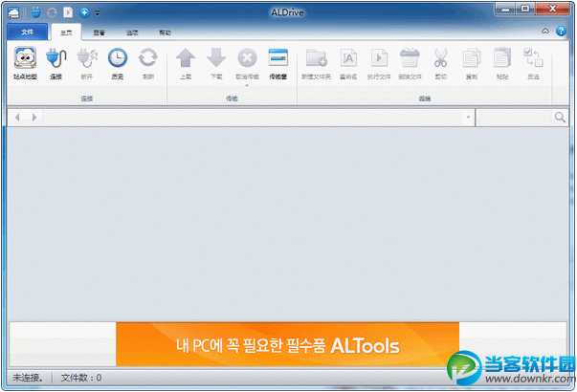Click the Upload up-arrow icon

click(186, 57)
